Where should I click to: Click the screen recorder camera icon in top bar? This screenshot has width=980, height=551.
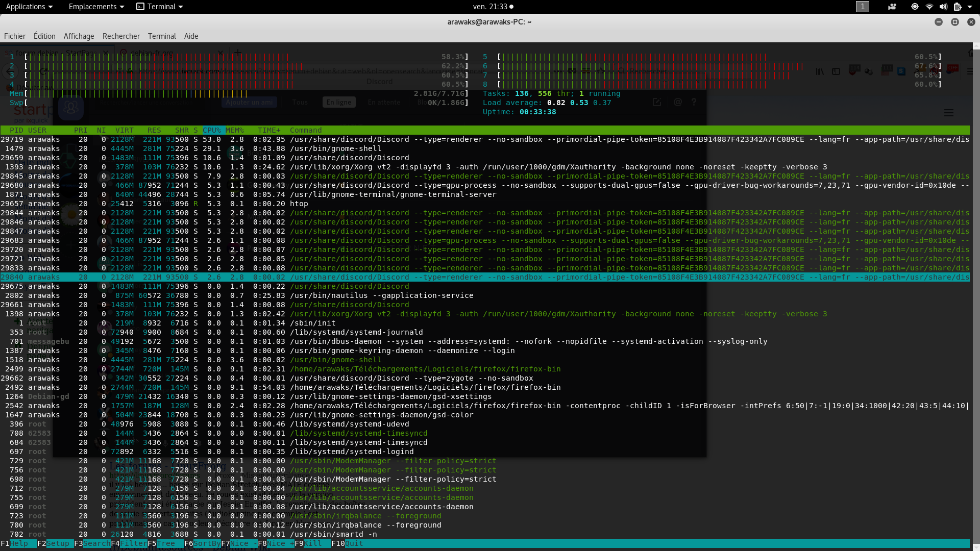[892, 7]
